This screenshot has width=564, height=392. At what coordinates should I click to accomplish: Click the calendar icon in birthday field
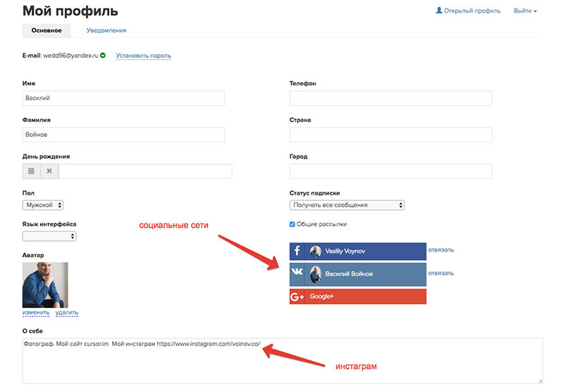[31, 171]
